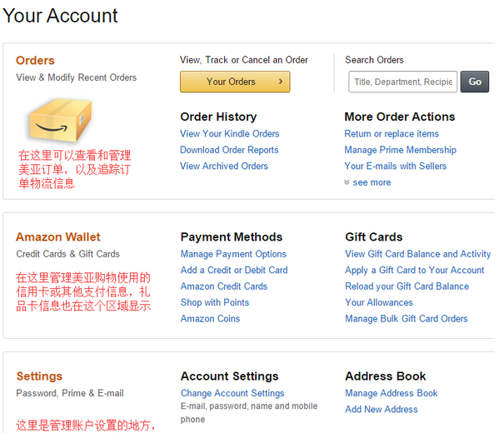The height and width of the screenshot is (433, 504).
Task: Click the Gift Cards heading
Action: [374, 236]
